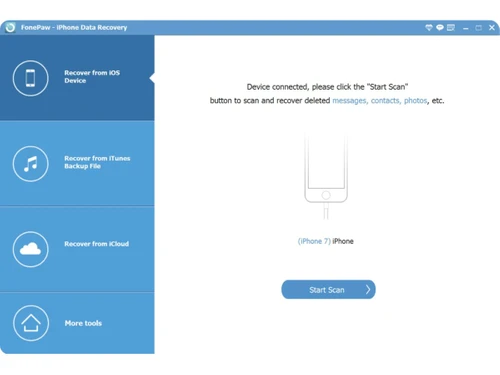Click the house icon for More tools

tap(31, 323)
